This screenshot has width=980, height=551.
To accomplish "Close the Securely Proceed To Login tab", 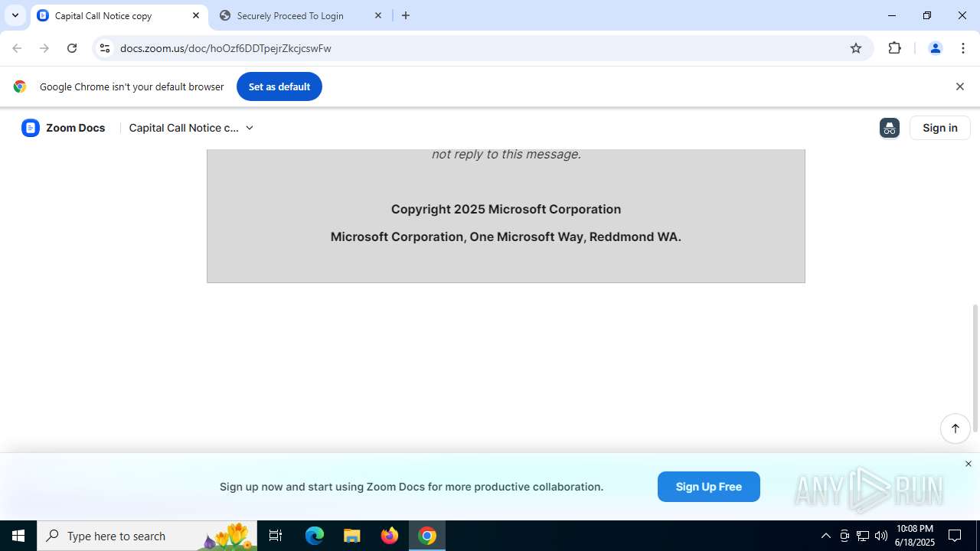I will tap(378, 15).
